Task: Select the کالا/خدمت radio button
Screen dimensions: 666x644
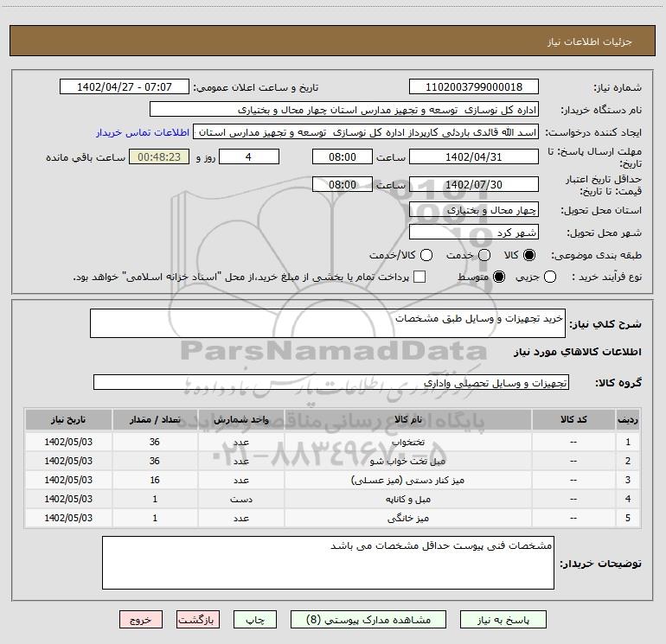Action: tap(426, 255)
